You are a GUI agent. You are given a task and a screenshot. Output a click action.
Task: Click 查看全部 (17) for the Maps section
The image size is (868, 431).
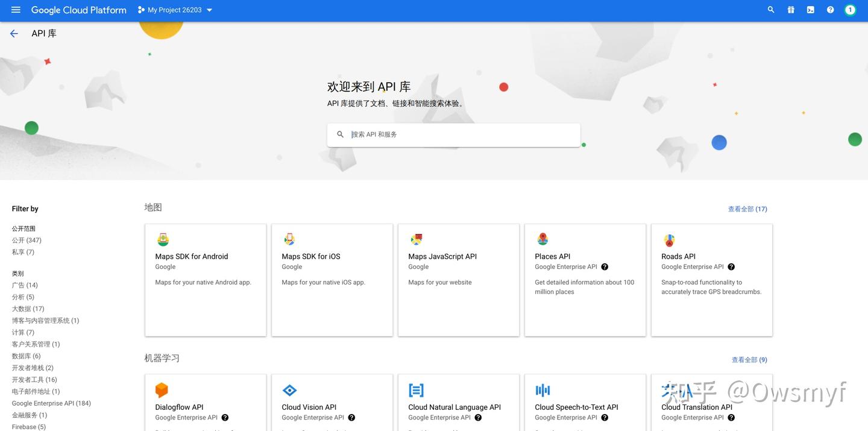[x=747, y=209]
